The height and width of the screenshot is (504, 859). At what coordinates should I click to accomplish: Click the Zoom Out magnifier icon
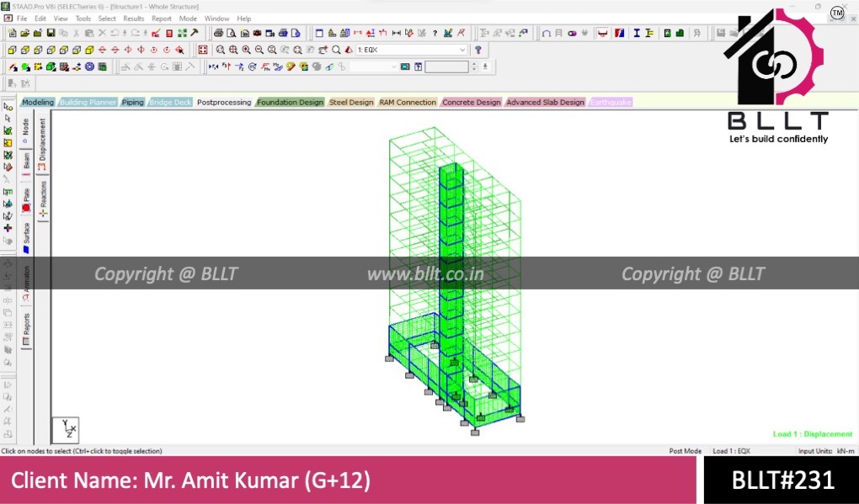(259, 50)
